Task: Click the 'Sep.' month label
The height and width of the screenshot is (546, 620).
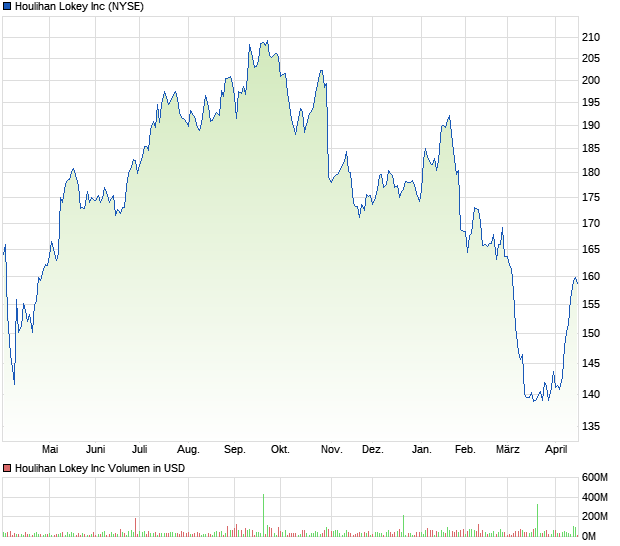Action: [235, 450]
